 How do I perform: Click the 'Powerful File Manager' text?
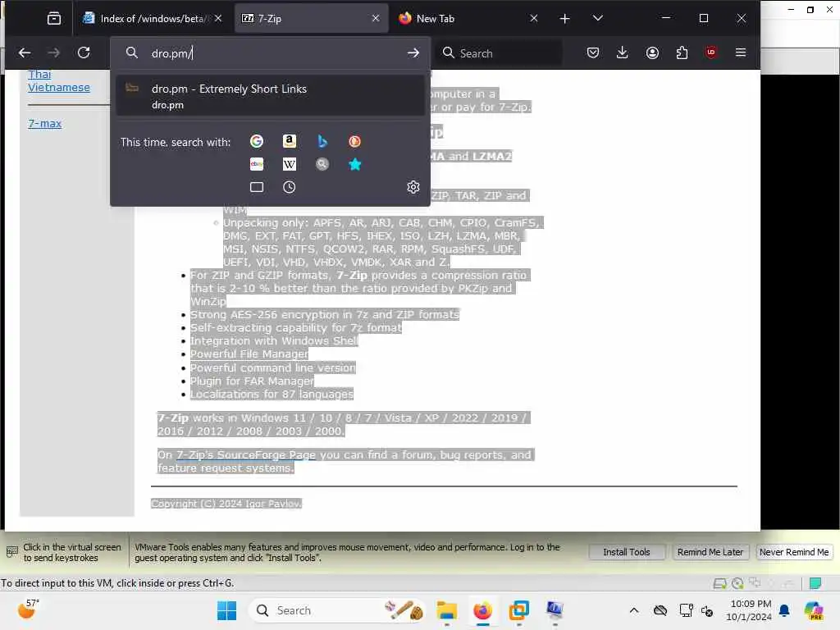tap(249, 354)
